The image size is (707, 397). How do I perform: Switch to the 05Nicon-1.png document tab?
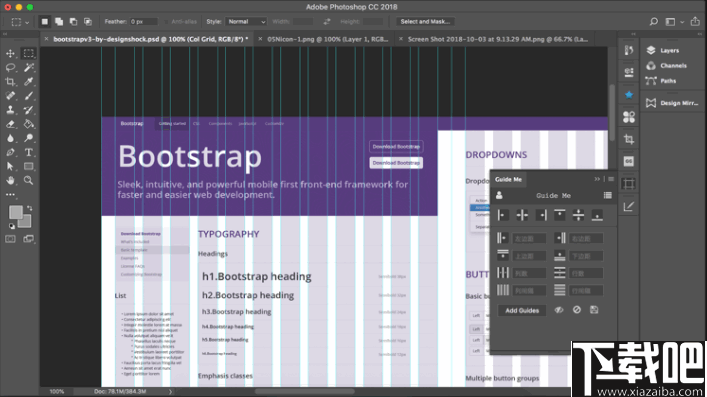point(328,39)
